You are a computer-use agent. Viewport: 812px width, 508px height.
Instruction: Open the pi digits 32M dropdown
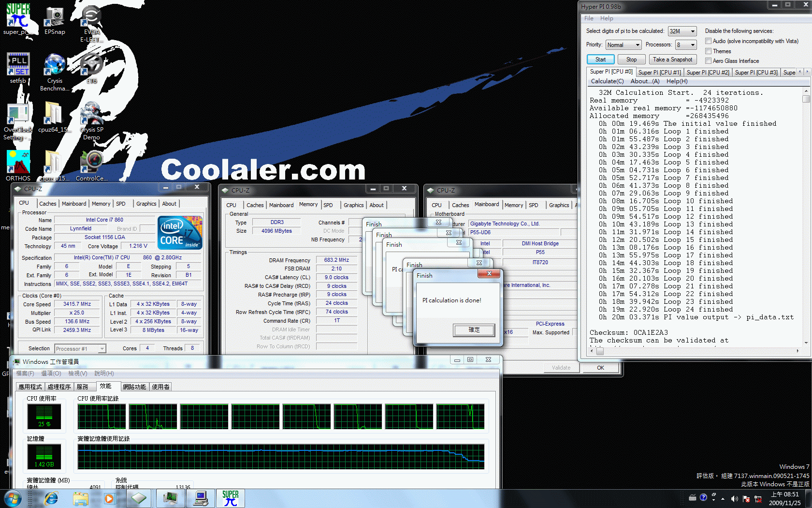tap(682, 31)
